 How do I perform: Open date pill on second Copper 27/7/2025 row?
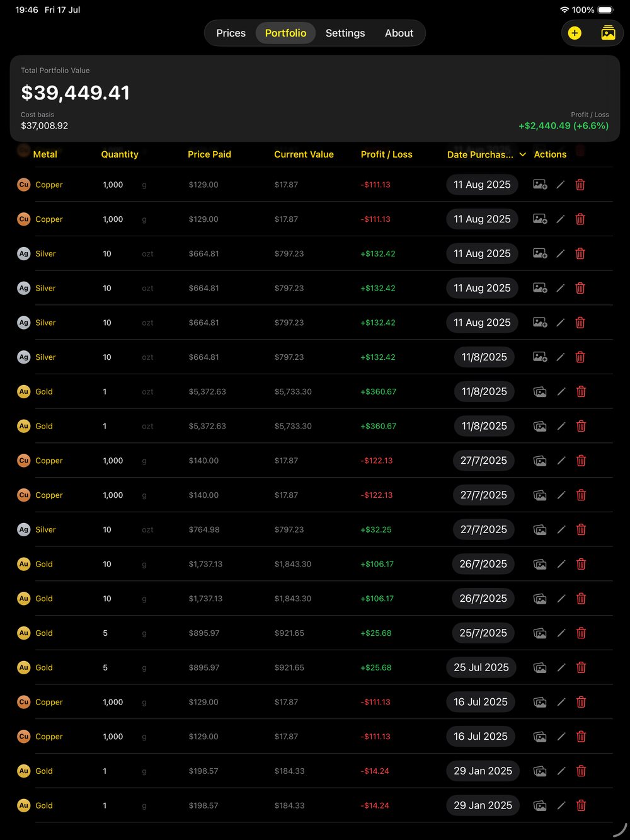click(483, 495)
